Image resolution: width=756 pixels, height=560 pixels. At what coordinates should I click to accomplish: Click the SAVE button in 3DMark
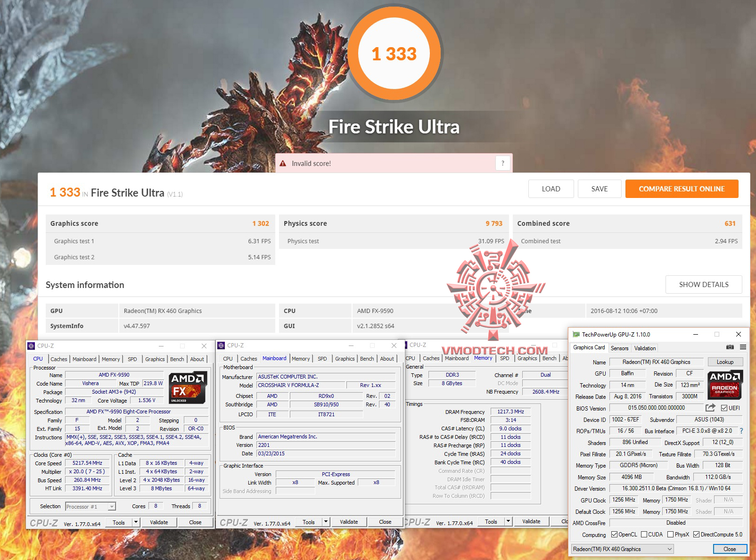point(600,189)
